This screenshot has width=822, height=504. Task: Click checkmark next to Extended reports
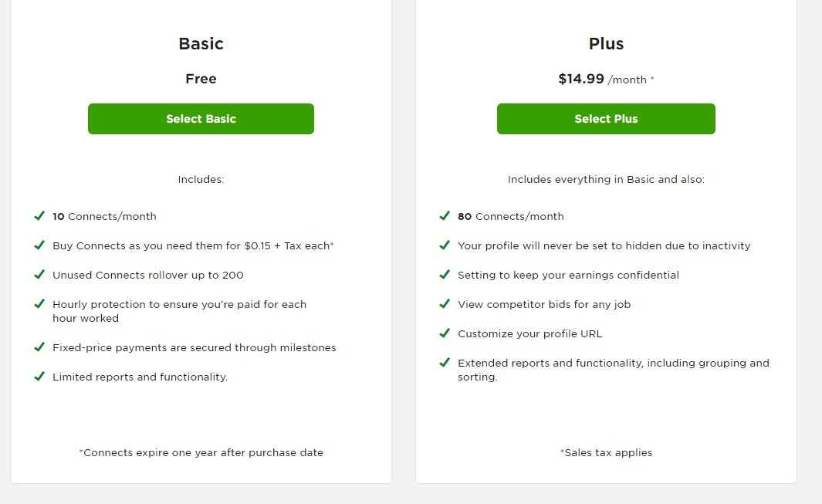tap(445, 363)
